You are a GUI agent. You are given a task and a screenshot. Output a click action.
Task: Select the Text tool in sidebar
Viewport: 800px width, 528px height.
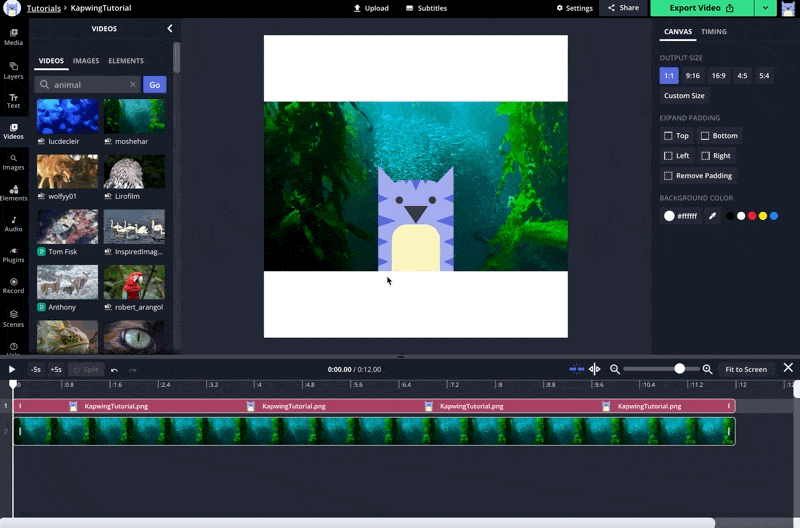(x=13, y=100)
